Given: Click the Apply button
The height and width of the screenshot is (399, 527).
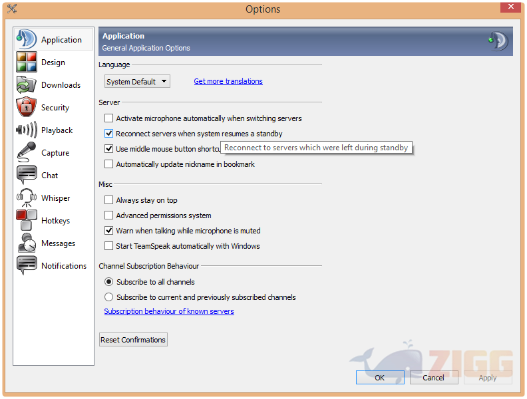Looking at the screenshot, I should pos(488,377).
